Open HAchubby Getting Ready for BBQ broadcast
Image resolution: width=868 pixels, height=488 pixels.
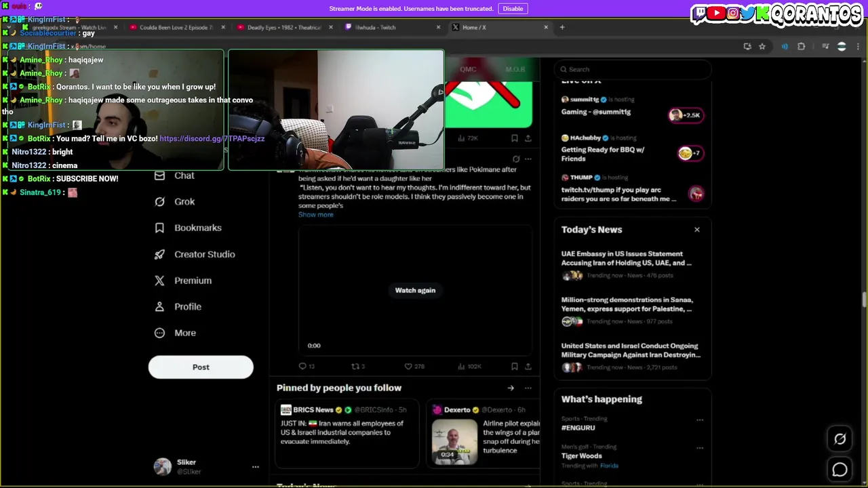tap(632, 150)
